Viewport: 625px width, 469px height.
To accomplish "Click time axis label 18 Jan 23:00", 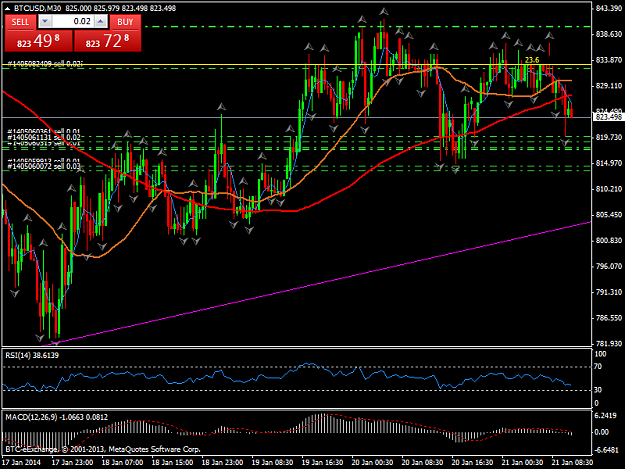I will (222, 462).
